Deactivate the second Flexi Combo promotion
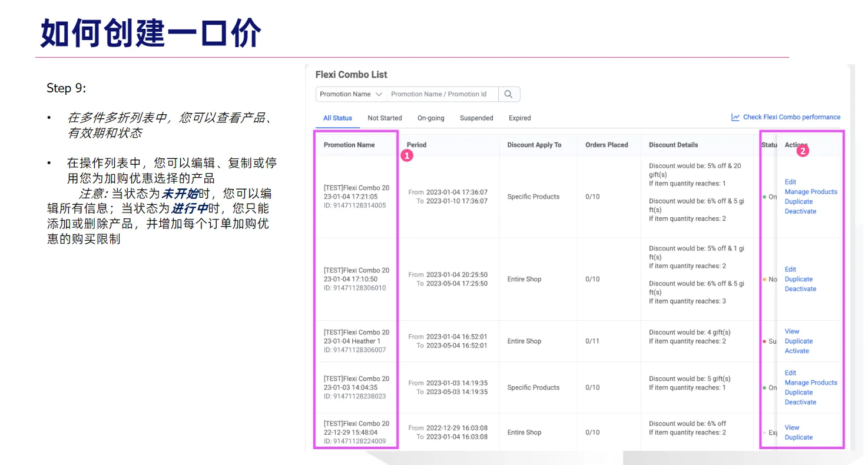Image resolution: width=868 pixels, height=465 pixels. click(x=800, y=288)
